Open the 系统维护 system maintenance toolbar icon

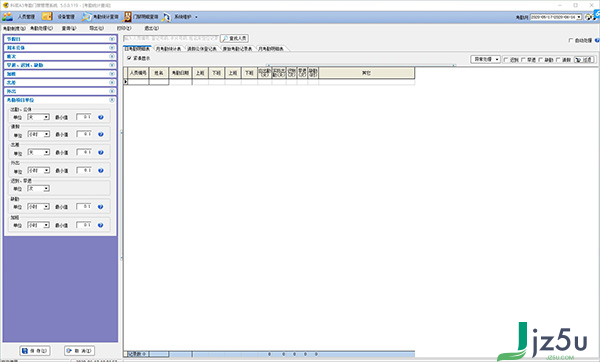pos(166,17)
